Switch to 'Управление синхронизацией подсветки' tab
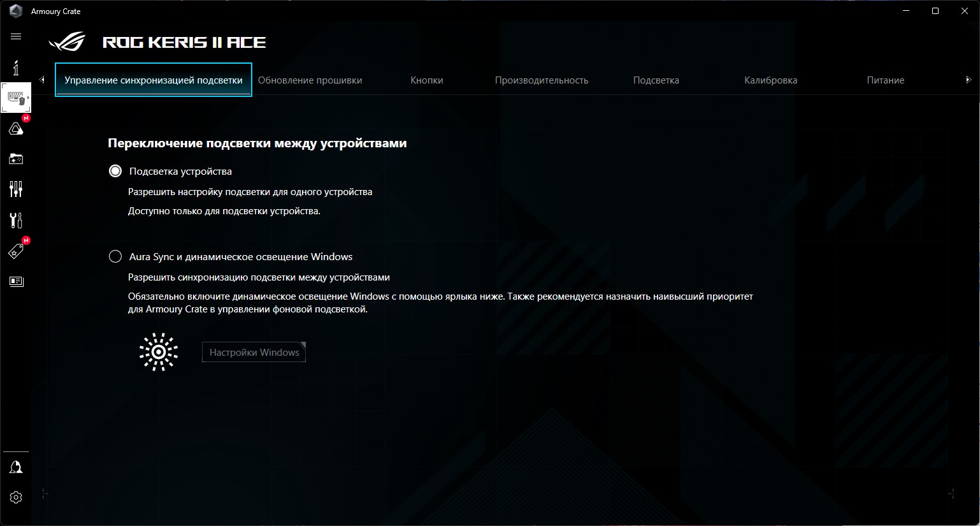Viewport: 980px width, 526px height. [x=154, y=80]
